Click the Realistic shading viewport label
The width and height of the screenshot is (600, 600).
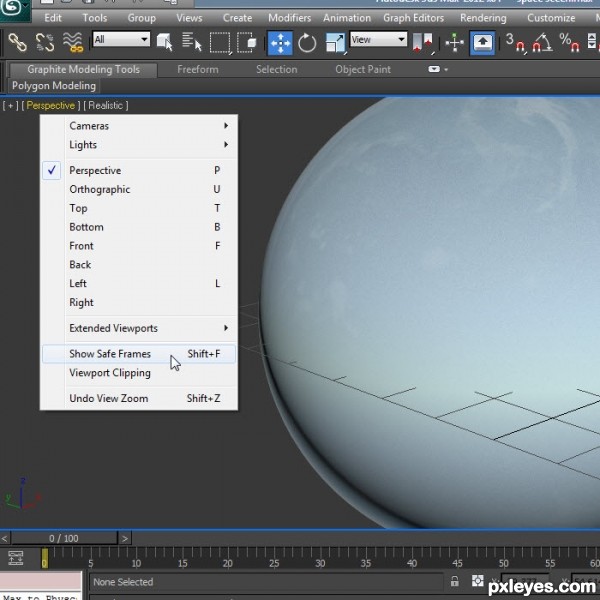pos(106,106)
